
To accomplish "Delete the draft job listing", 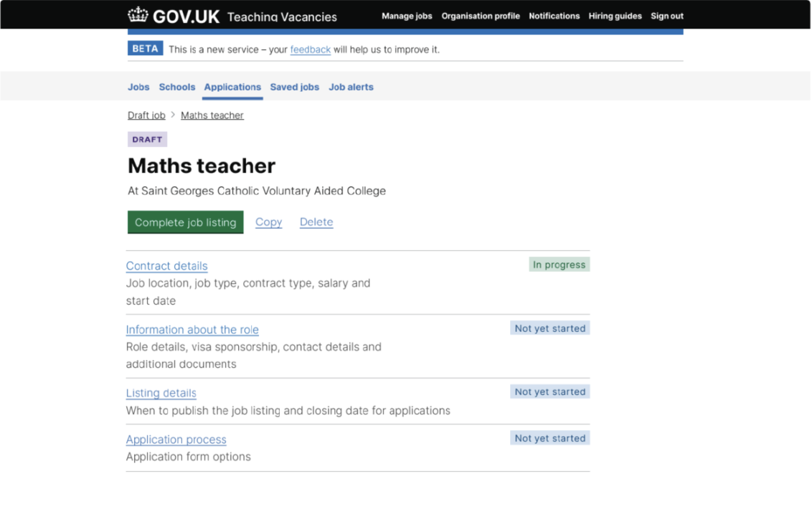I will click(x=316, y=222).
